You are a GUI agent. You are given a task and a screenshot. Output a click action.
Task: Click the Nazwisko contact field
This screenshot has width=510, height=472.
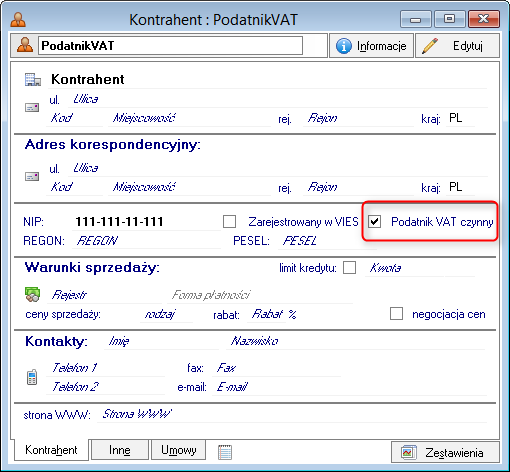tap(355, 341)
